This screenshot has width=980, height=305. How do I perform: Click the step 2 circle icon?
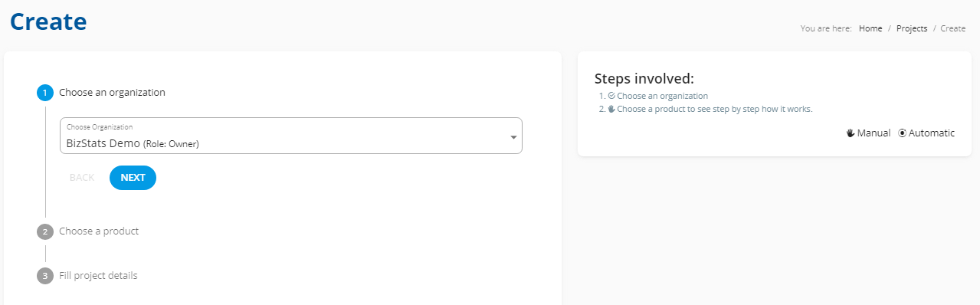[x=45, y=231]
